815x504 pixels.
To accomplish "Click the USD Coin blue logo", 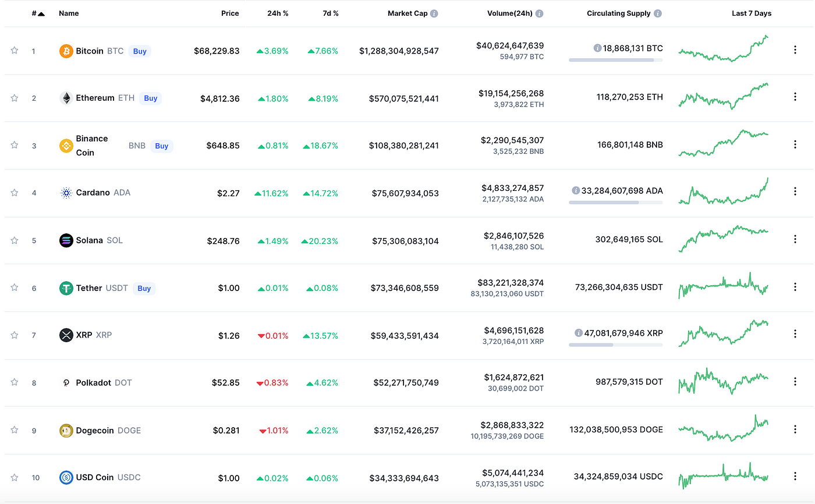I will [66, 478].
